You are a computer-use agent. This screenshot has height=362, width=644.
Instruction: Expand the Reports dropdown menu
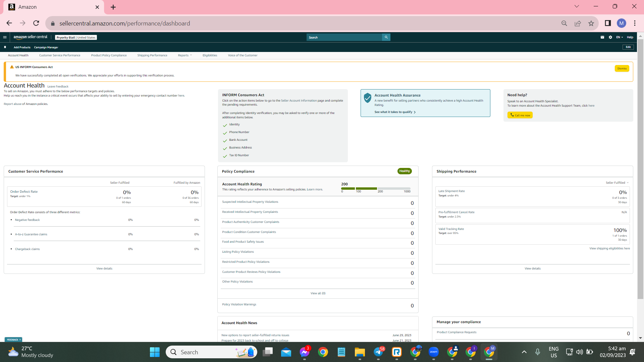[185, 55]
